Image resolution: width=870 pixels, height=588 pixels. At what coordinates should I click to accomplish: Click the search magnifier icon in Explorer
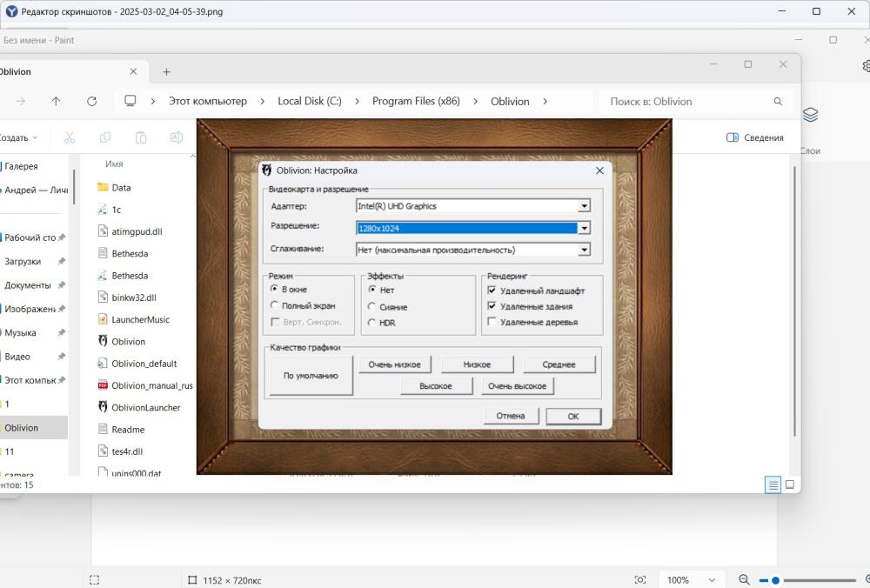[778, 102]
